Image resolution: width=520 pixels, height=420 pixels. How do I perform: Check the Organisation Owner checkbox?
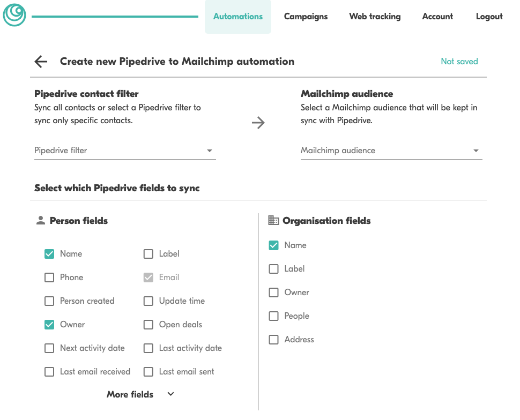(x=273, y=292)
